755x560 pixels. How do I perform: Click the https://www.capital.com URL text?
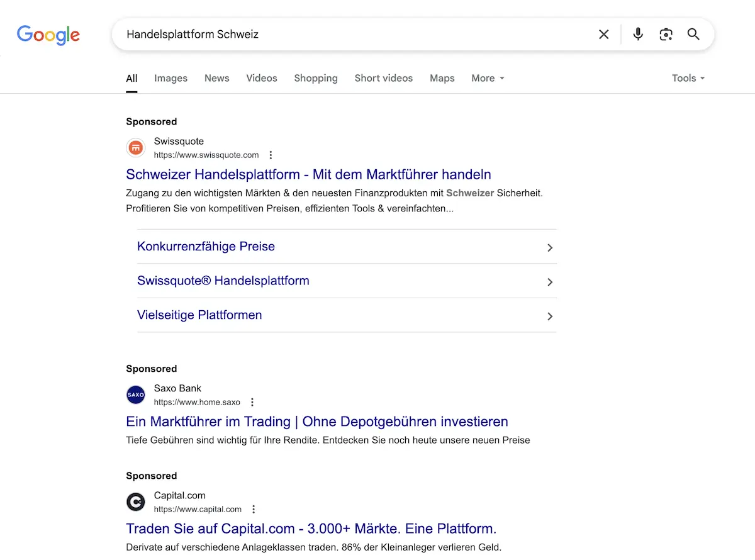(198, 509)
